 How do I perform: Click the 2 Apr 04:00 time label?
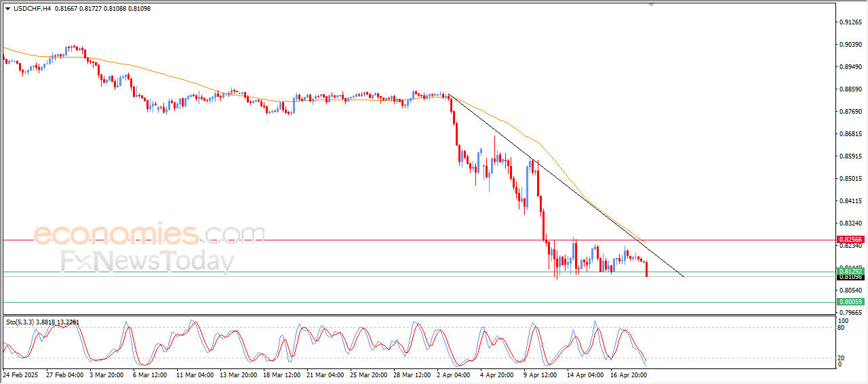[x=455, y=374]
